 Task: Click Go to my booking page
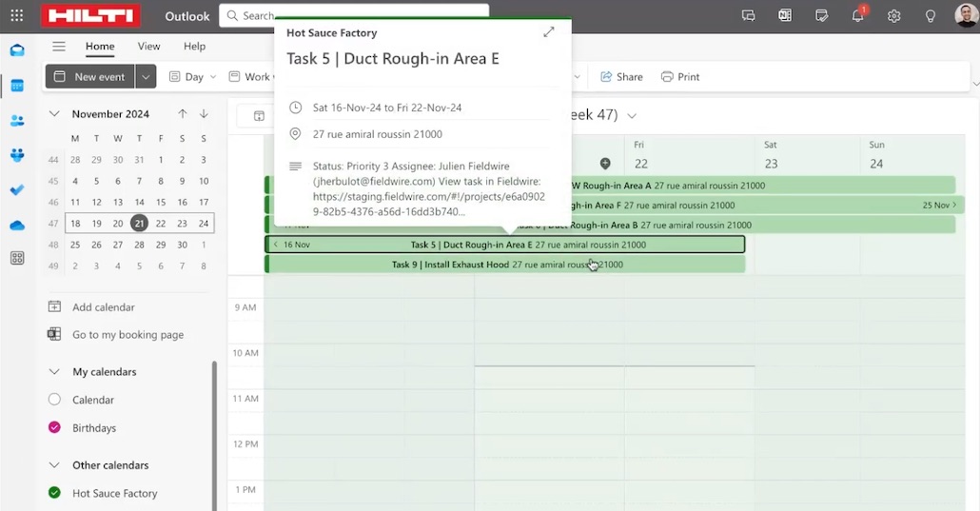(127, 335)
